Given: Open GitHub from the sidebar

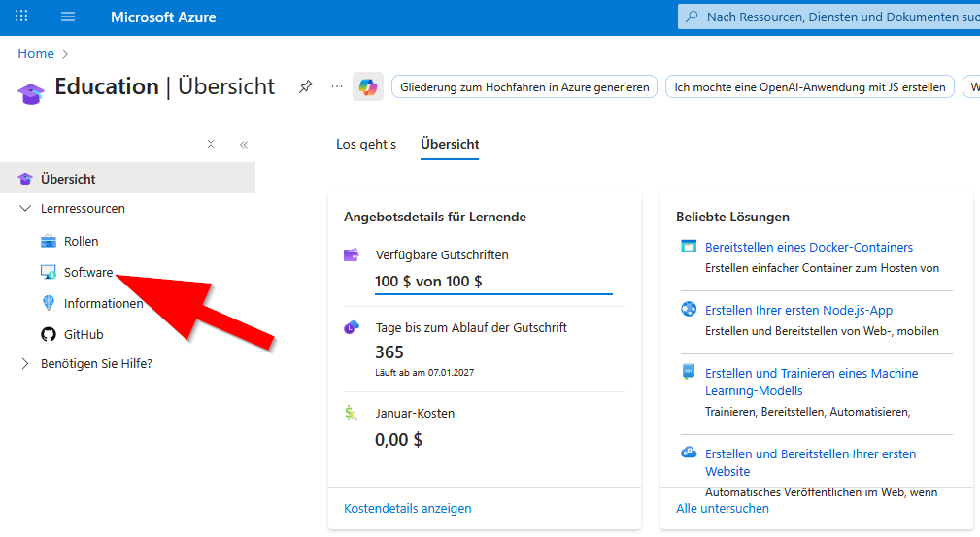Looking at the screenshot, I should [84, 334].
